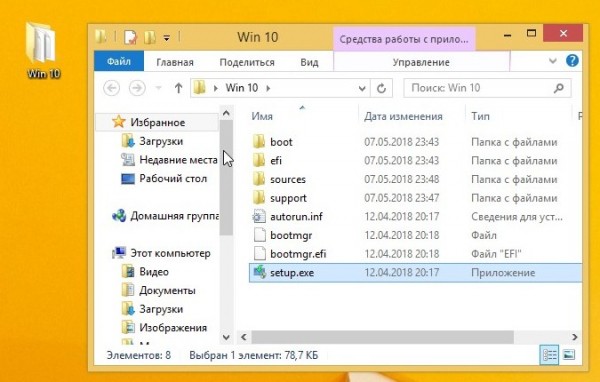Click the Properties icon in the quick access toolbar

[x=130, y=37]
